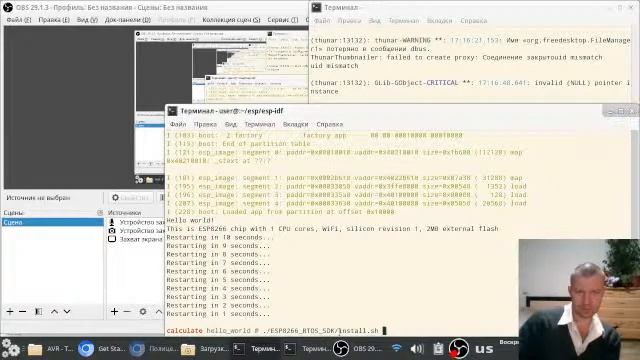Image resolution: width=640 pixels, height=360 pixels.
Task: Open Правка menu in the esp-idf terminal
Action: coord(205,124)
